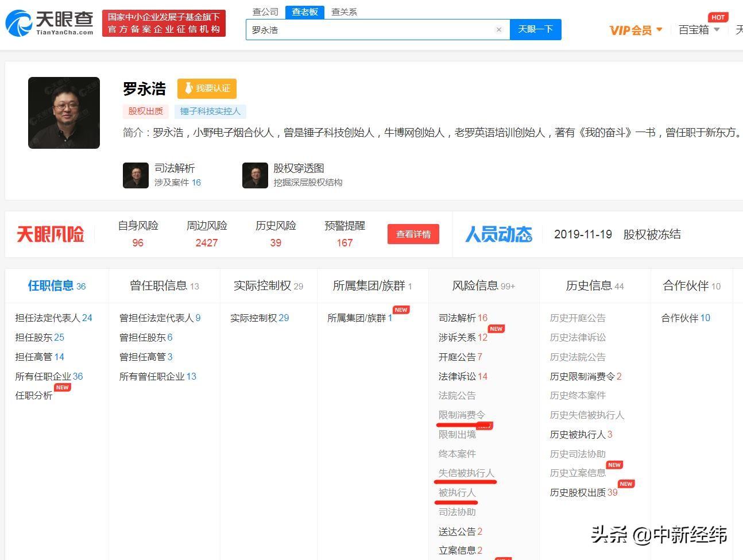Click the 国家中小企业发展子基金旗下 red banner
The image size is (743, 560).
[x=164, y=23]
